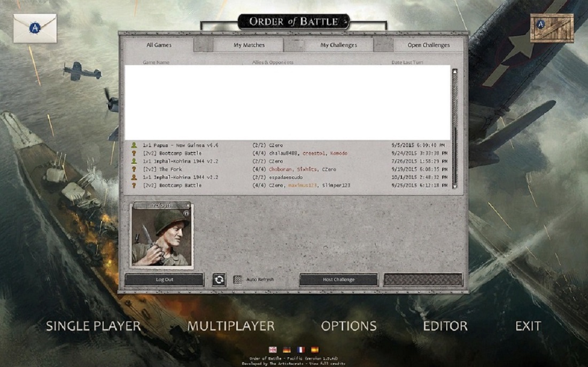Switch to the Open Challenges tab

pos(428,45)
